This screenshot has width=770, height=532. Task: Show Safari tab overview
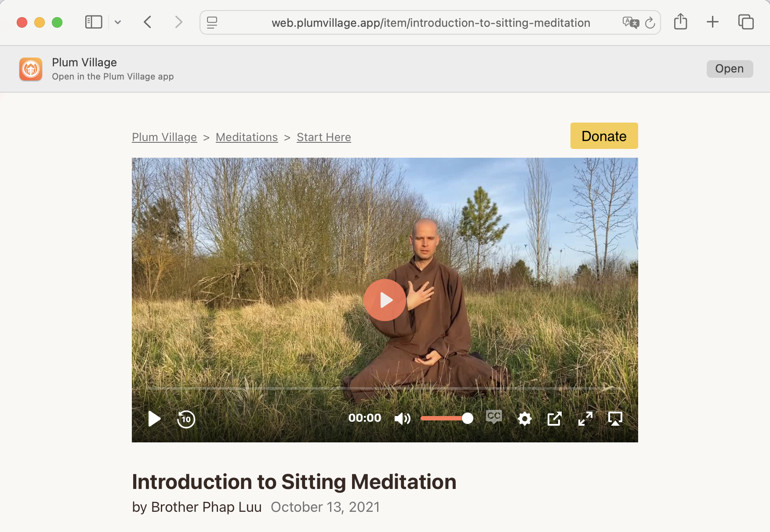pyautogui.click(x=746, y=22)
